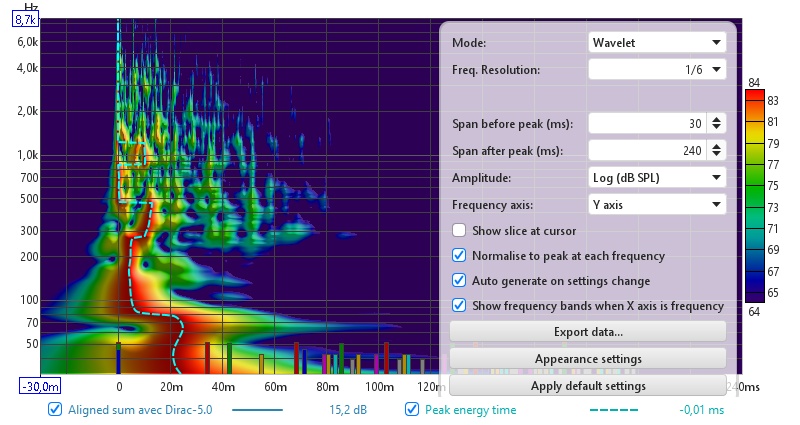Open the Frequency axis dropdown showing Y axis
Image resolution: width=800 pixels, height=425 pixels.
tap(657, 205)
